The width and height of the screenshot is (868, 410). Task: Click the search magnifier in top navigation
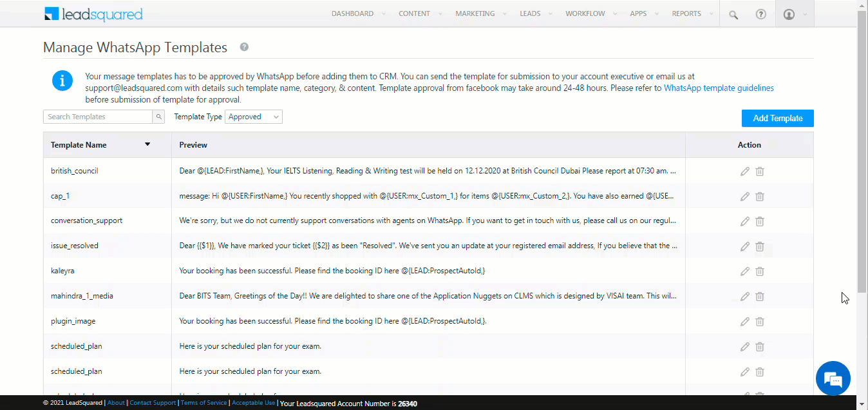[733, 14]
